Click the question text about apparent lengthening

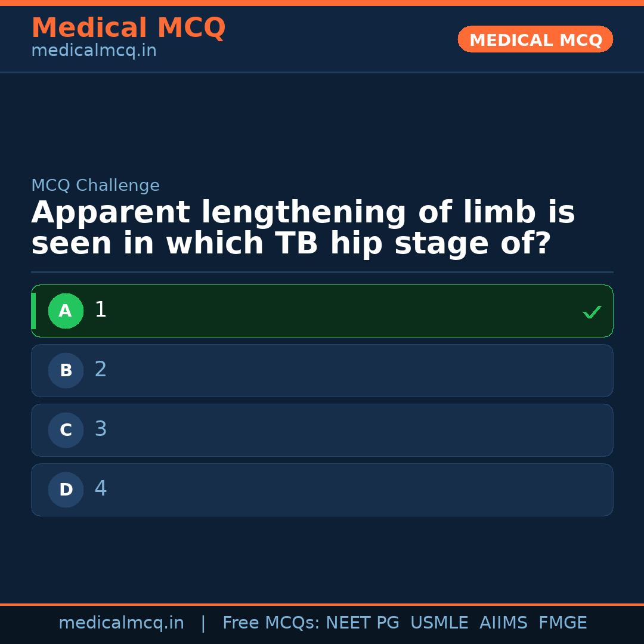pyautogui.click(x=303, y=228)
